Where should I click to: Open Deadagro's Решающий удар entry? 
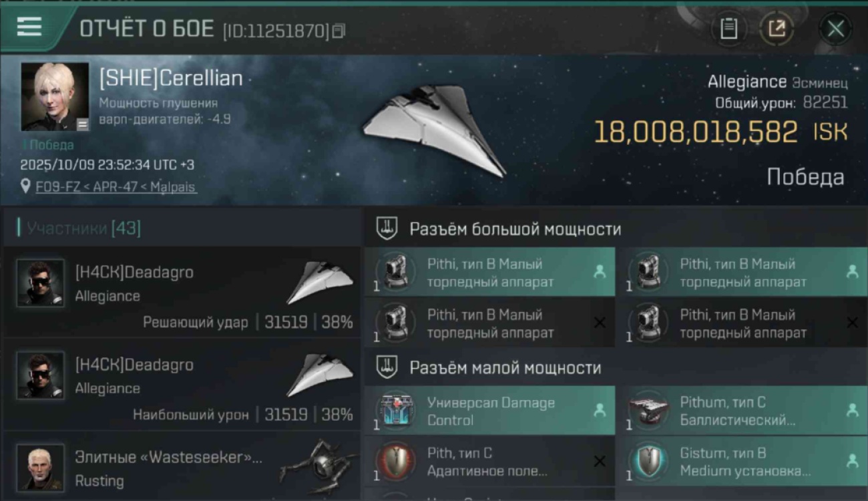[x=182, y=293]
